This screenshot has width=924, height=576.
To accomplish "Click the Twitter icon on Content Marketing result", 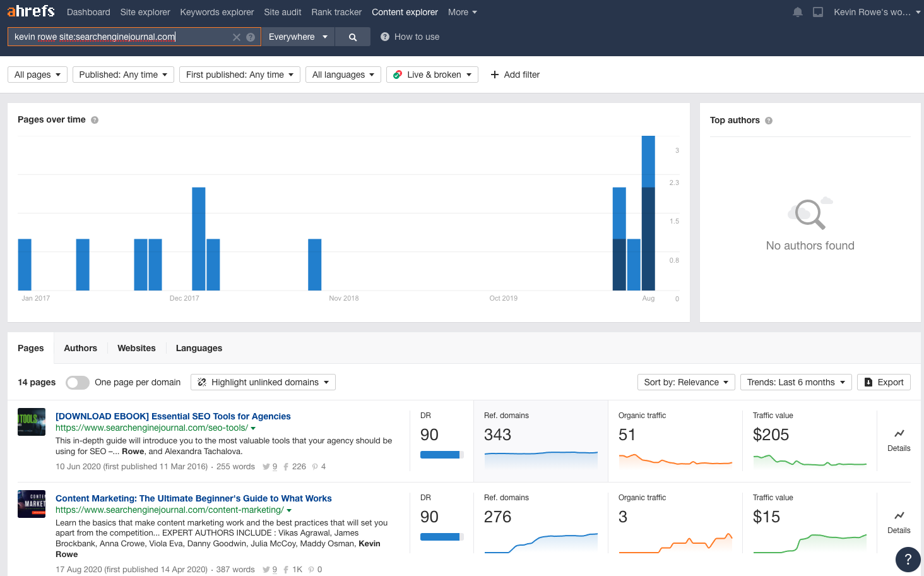I will point(266,570).
